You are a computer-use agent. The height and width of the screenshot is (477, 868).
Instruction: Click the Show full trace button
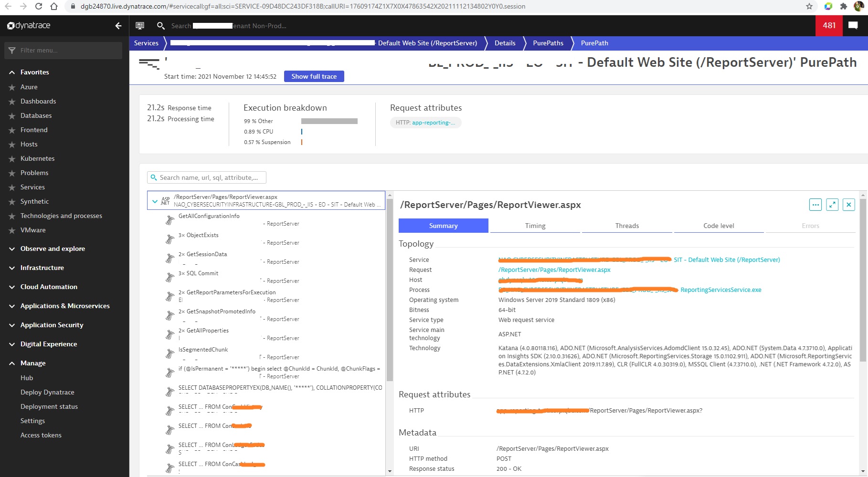pos(314,76)
